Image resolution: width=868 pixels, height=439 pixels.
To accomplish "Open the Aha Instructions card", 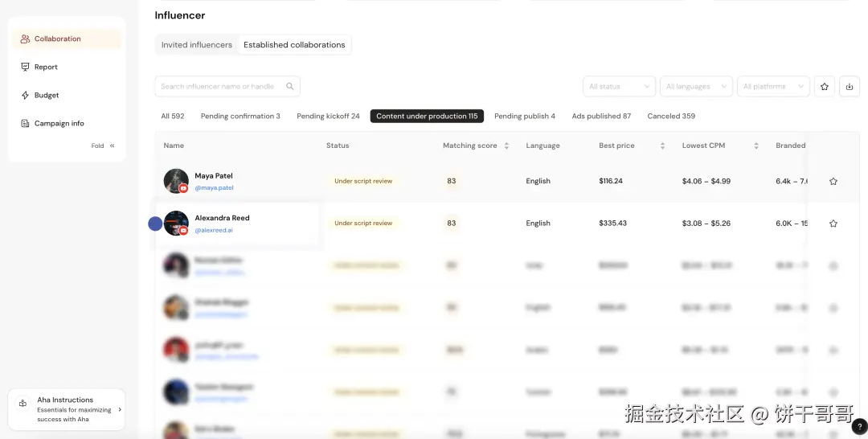I will point(67,409).
